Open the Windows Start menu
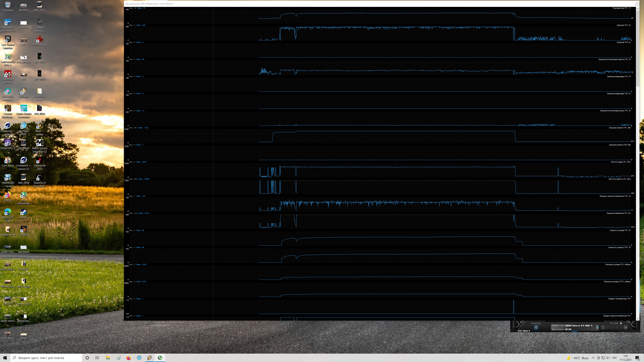This screenshot has height=362, width=644. [x=5, y=358]
